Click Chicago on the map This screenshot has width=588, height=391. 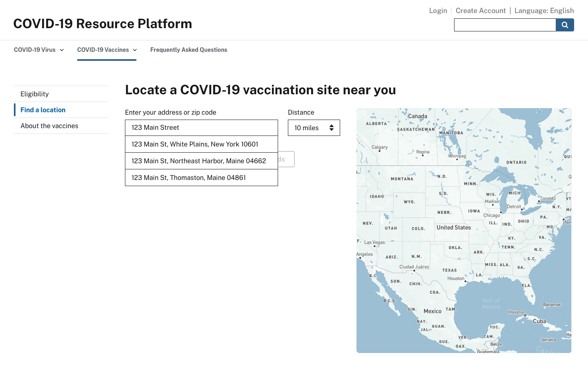click(x=492, y=215)
